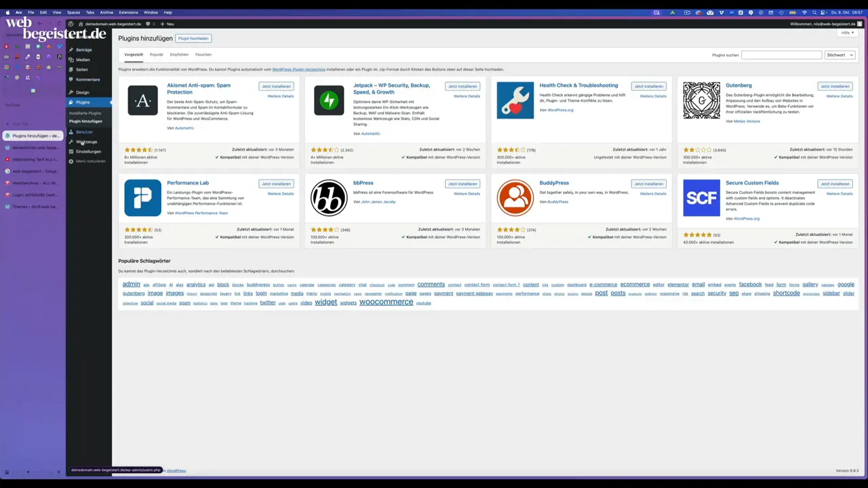This screenshot has width=868, height=488.
Task: Collapse sidebar with Menü reduzieren
Action: (x=90, y=161)
